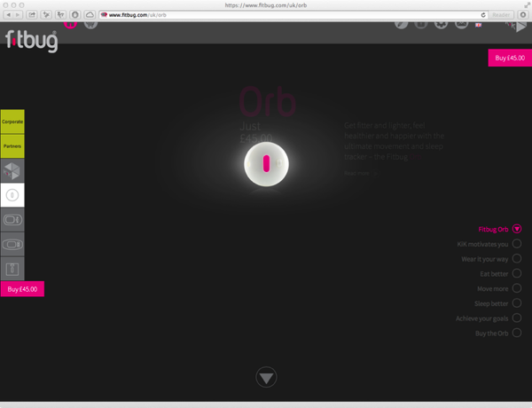Select the Fitbug Orb section indicator
This screenshot has height=408, width=532.
coord(517,229)
